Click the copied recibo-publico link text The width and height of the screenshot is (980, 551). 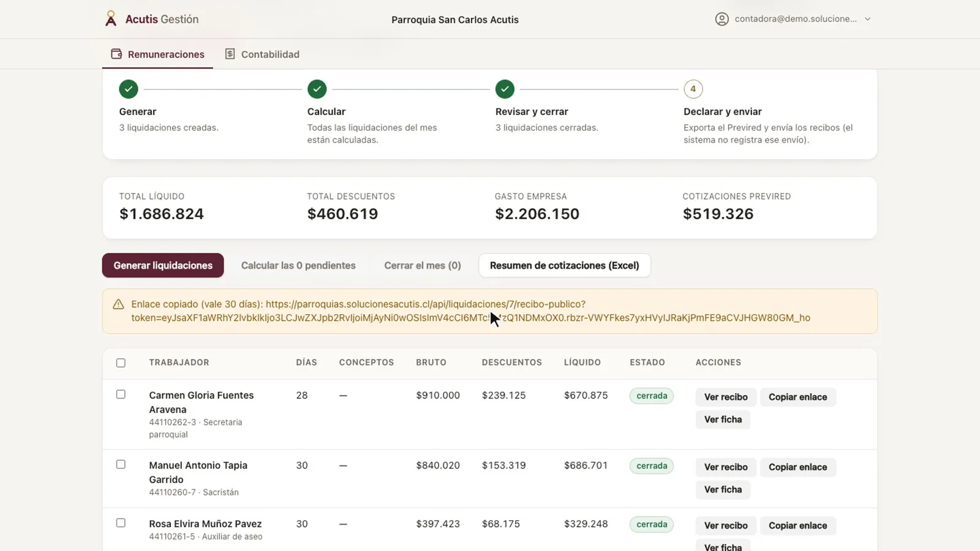coord(470,311)
